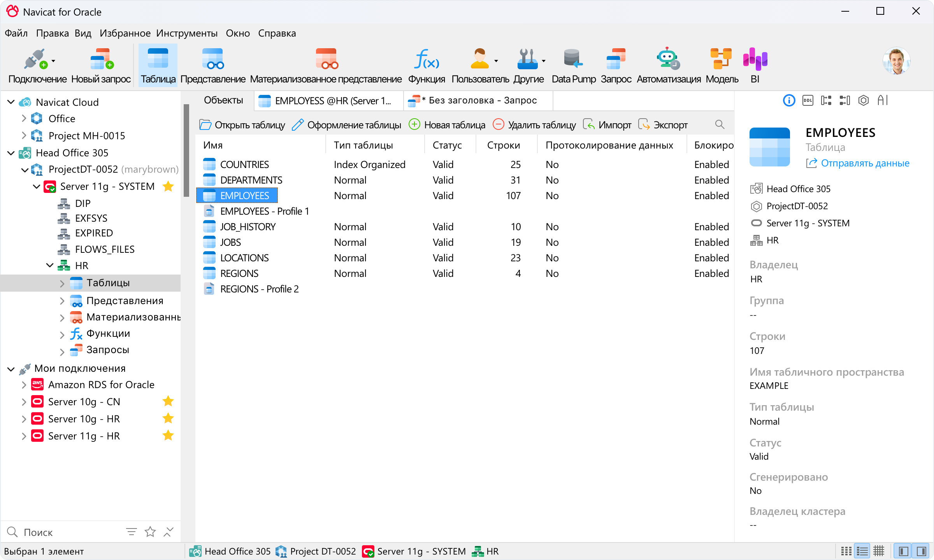This screenshot has height=560, width=934.
Task: Open the Избранное menu
Action: point(125,33)
